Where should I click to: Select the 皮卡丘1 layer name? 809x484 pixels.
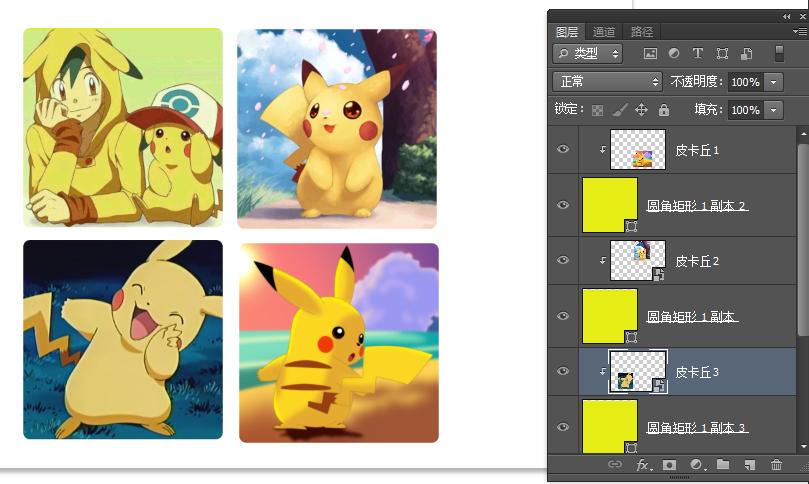697,150
